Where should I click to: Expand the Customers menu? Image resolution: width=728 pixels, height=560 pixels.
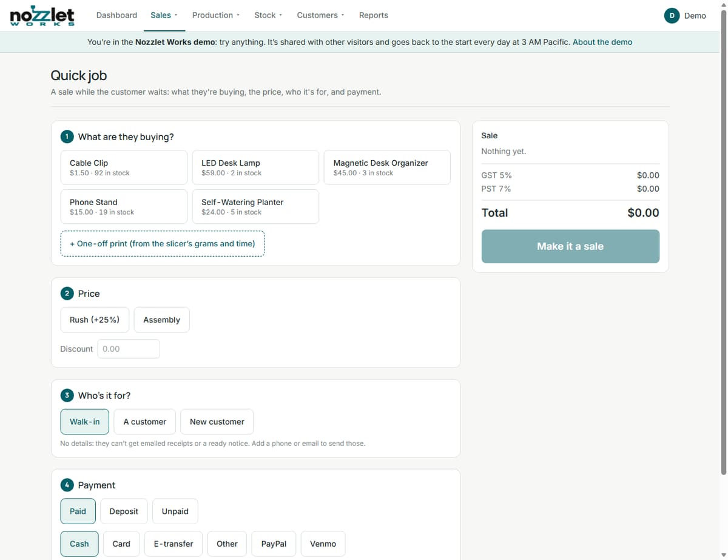(320, 15)
